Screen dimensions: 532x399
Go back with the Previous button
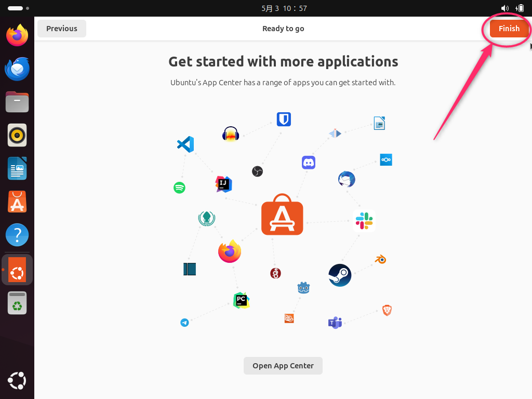62,29
